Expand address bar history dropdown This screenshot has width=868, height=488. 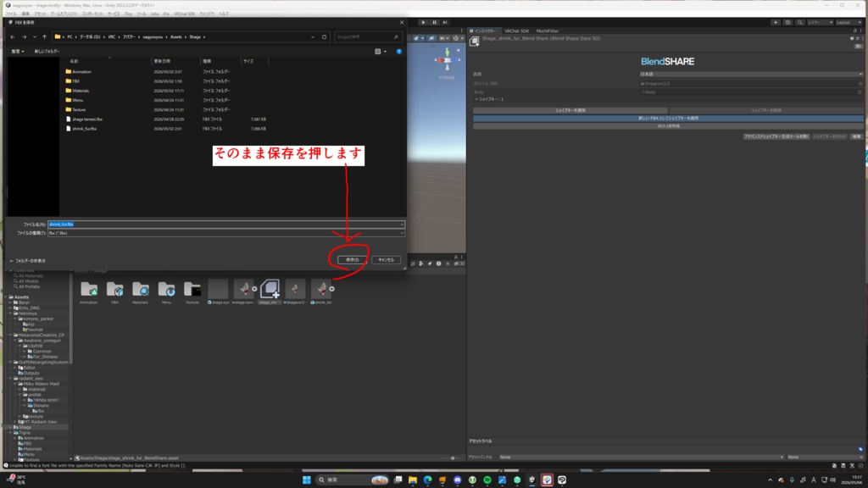click(x=313, y=37)
